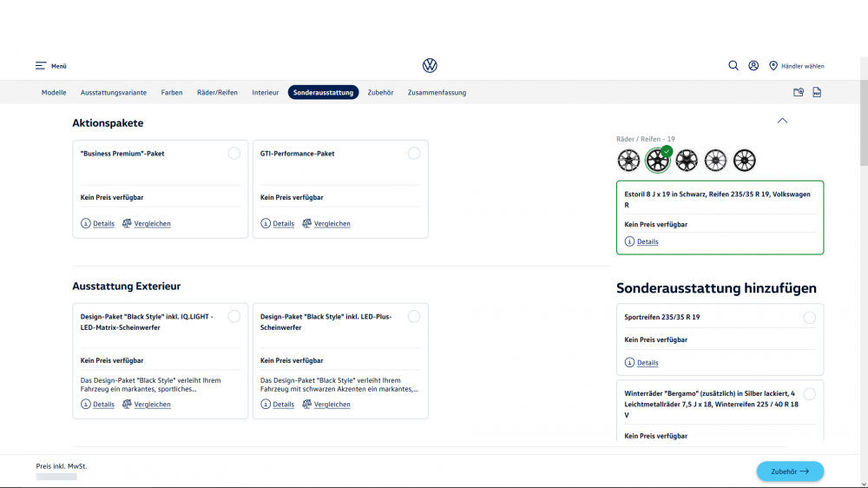Open Details link for Business Premium-Paket

coord(103,224)
